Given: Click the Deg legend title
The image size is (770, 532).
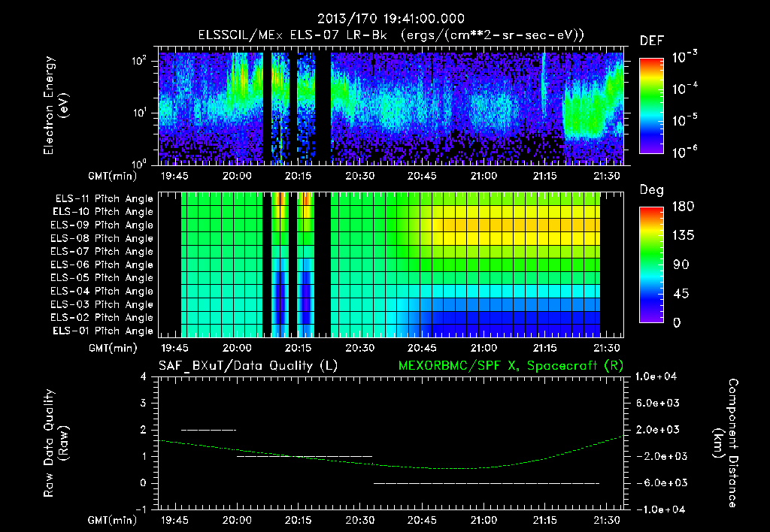Looking at the screenshot, I should click(x=652, y=190).
